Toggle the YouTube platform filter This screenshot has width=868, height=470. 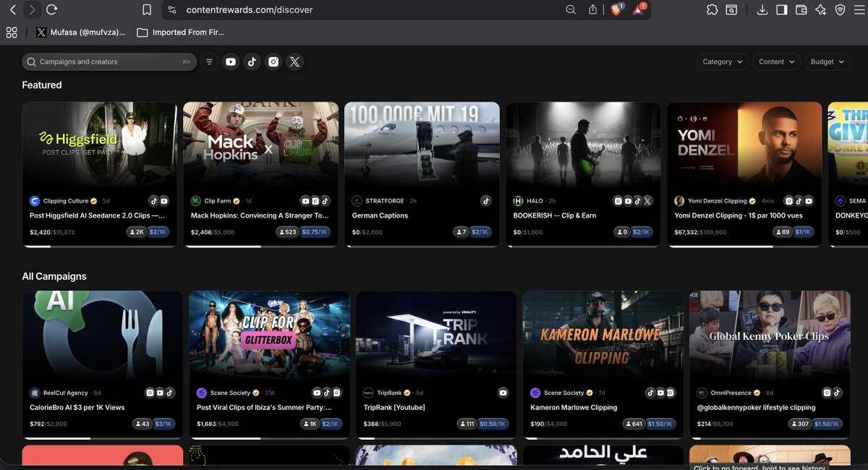[x=231, y=62]
